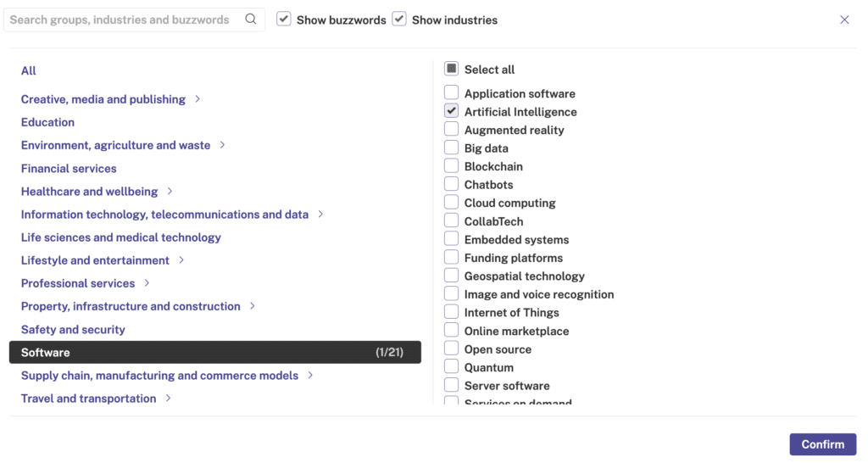The width and height of the screenshot is (868, 463).
Task: Expand the Healthcare and wellbeing chevron
Action: [x=170, y=191]
